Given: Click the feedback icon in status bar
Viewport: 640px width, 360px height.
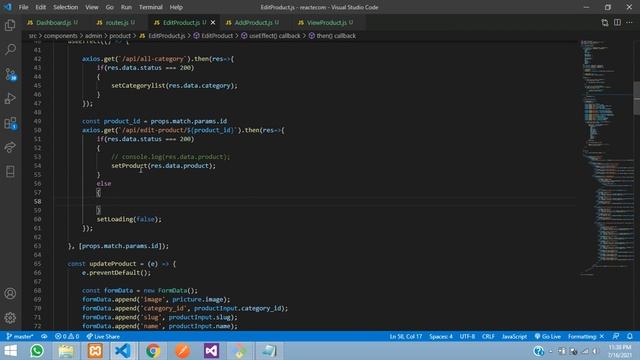Looking at the screenshot, I should tap(616, 336).
